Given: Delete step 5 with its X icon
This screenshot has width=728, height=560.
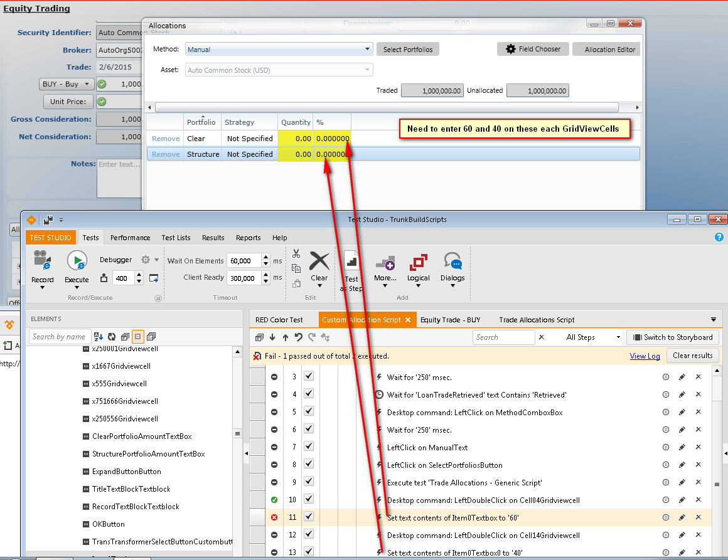Looking at the screenshot, I should 699,412.
